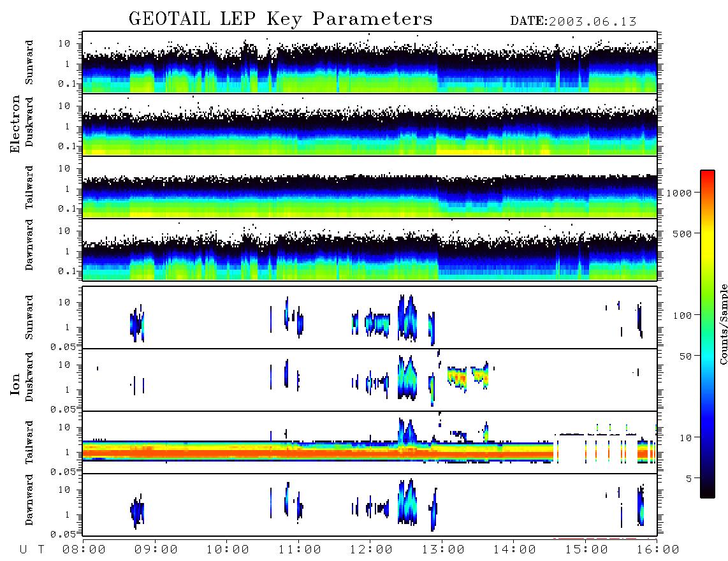Screen dimensions: 728x561
Task: Click the orange band in Ion Tailward panel
Action: 318,452
